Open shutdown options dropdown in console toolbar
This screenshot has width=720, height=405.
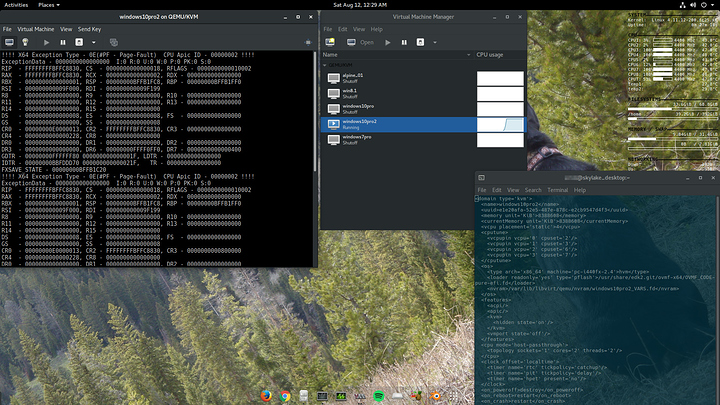point(93,42)
